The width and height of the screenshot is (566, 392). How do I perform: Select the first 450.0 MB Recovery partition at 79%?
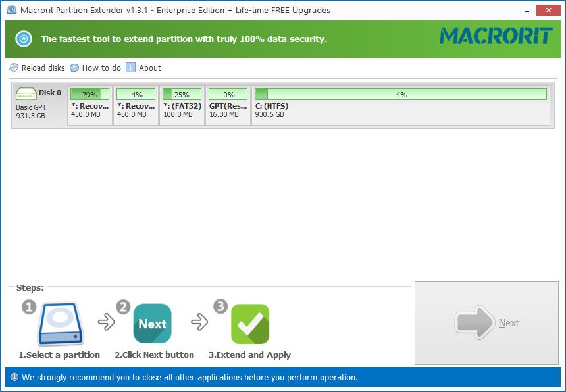(x=90, y=105)
